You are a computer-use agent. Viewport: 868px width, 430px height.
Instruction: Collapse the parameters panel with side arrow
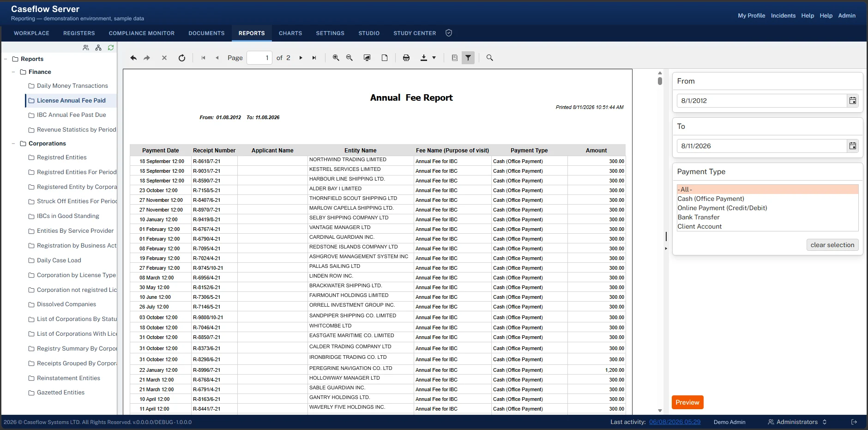666,248
